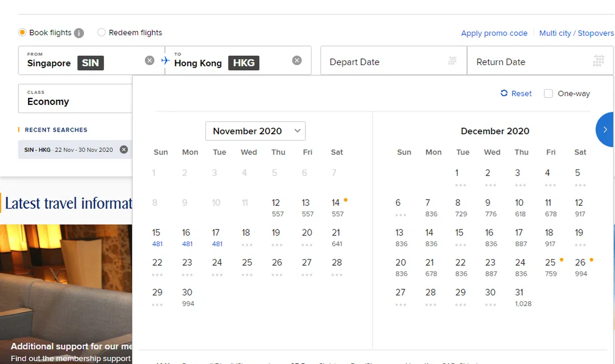Select the Book flights radio button
The image size is (615, 364).
(x=22, y=32)
